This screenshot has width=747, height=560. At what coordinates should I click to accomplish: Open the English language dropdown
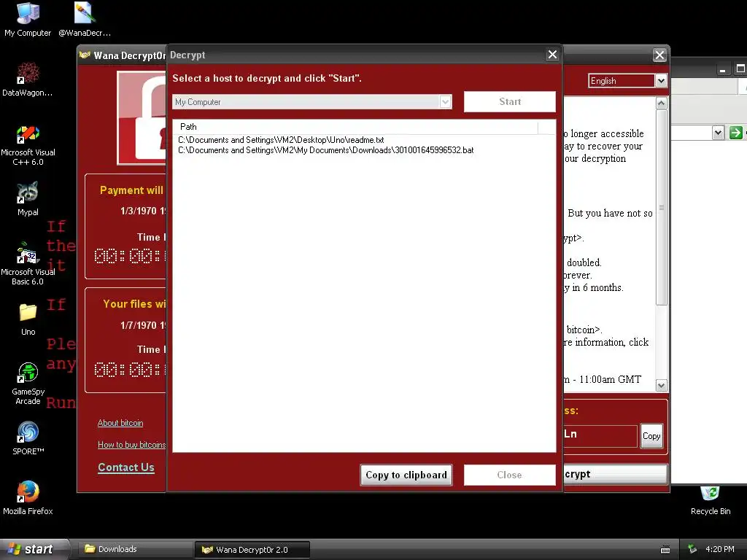coord(661,80)
